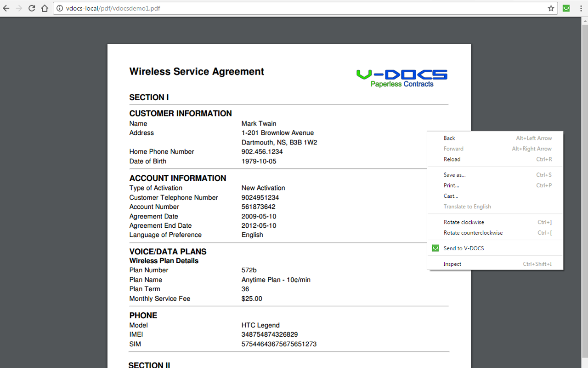Click the V-DOCS icon inside the context menu
The height and width of the screenshot is (368, 588).
pos(435,248)
